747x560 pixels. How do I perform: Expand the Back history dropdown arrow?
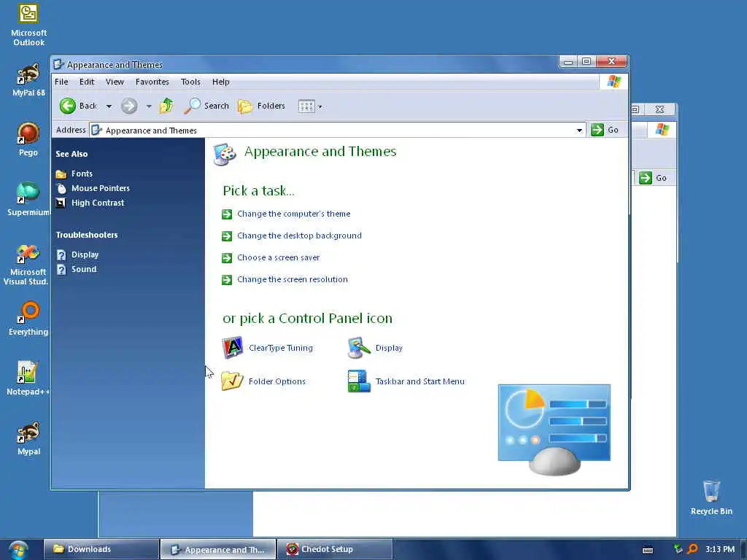[x=109, y=106]
